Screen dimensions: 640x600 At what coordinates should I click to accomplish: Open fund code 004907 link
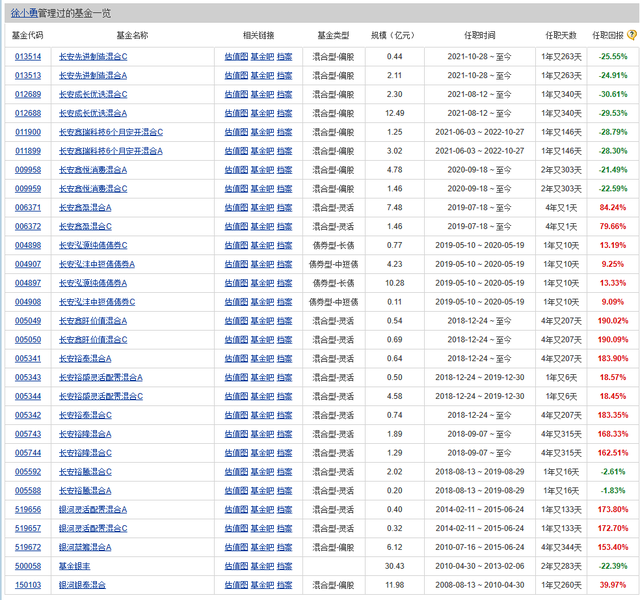pyautogui.click(x=28, y=264)
